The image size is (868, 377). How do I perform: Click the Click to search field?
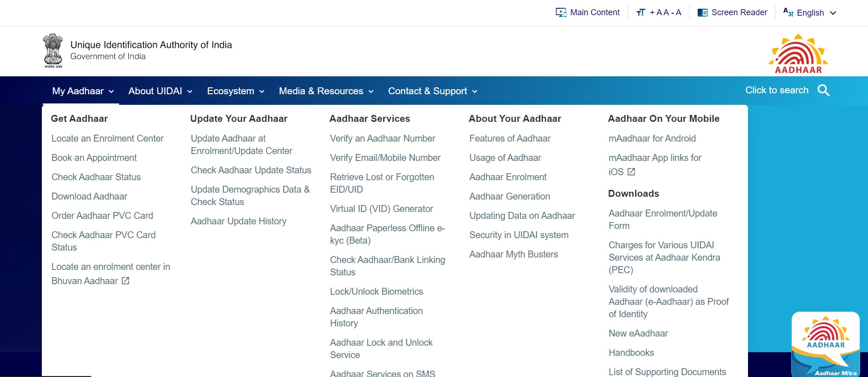point(777,90)
